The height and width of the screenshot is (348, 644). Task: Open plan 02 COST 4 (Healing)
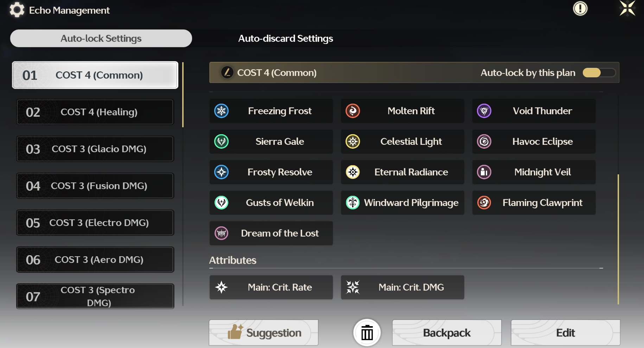tap(95, 112)
